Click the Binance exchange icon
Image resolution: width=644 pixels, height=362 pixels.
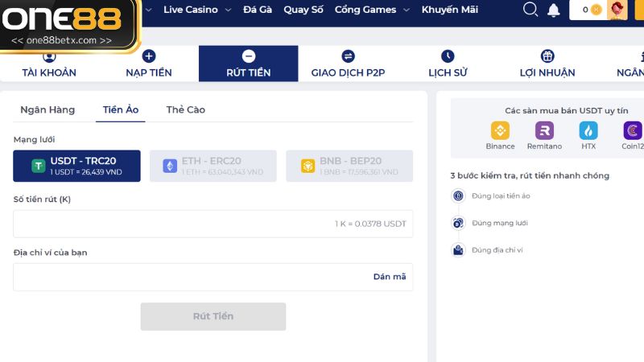tap(501, 130)
